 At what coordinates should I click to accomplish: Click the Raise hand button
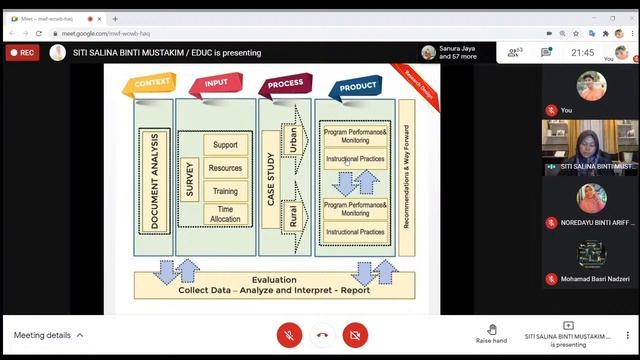pyautogui.click(x=491, y=334)
